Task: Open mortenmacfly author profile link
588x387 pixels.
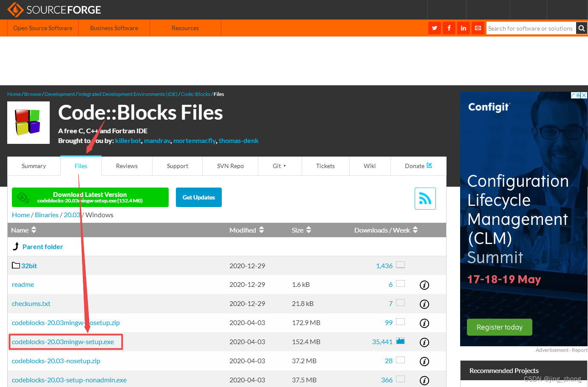Action: pyautogui.click(x=195, y=140)
